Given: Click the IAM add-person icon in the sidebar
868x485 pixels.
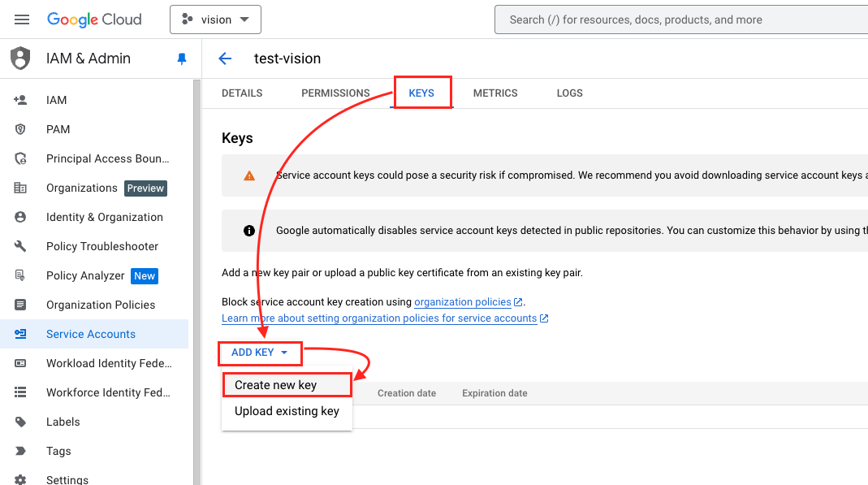Looking at the screenshot, I should (20, 100).
